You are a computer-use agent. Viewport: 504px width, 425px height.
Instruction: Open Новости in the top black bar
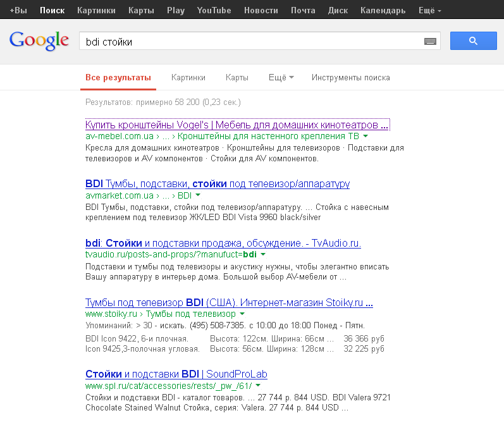(x=261, y=10)
